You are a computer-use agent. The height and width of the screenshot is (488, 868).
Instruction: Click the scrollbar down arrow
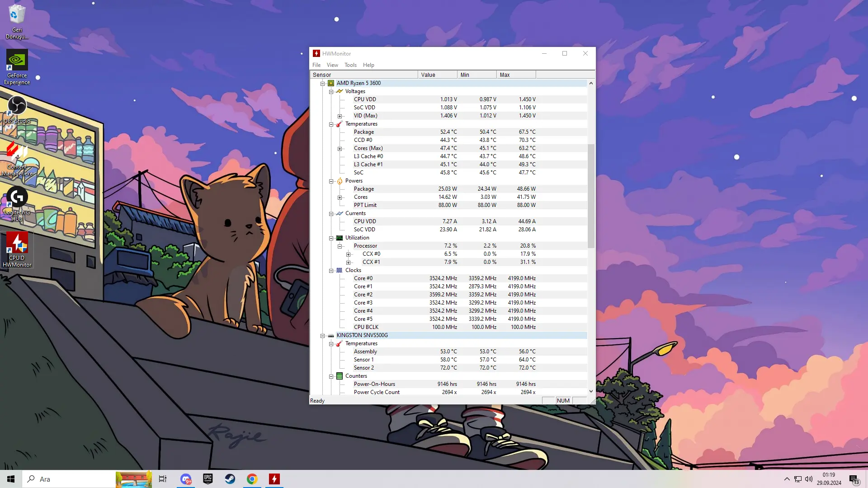click(591, 391)
